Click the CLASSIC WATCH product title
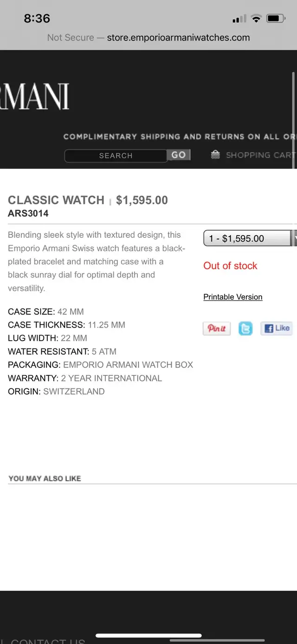Image resolution: width=297 pixels, height=644 pixels. point(56,200)
